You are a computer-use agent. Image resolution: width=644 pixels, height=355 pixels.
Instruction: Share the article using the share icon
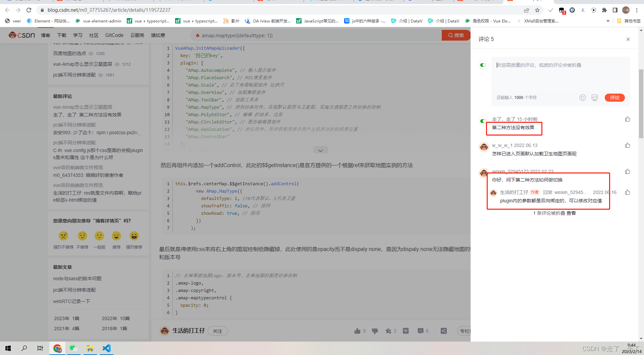(443, 331)
